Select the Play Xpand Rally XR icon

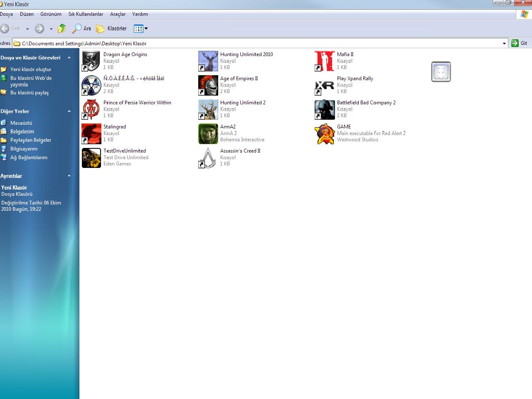(x=325, y=85)
